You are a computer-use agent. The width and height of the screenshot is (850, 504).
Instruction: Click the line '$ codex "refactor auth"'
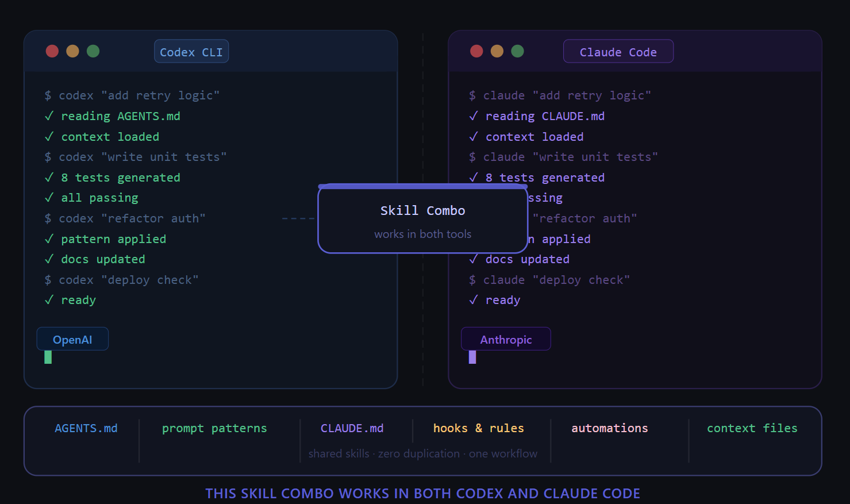125,218
